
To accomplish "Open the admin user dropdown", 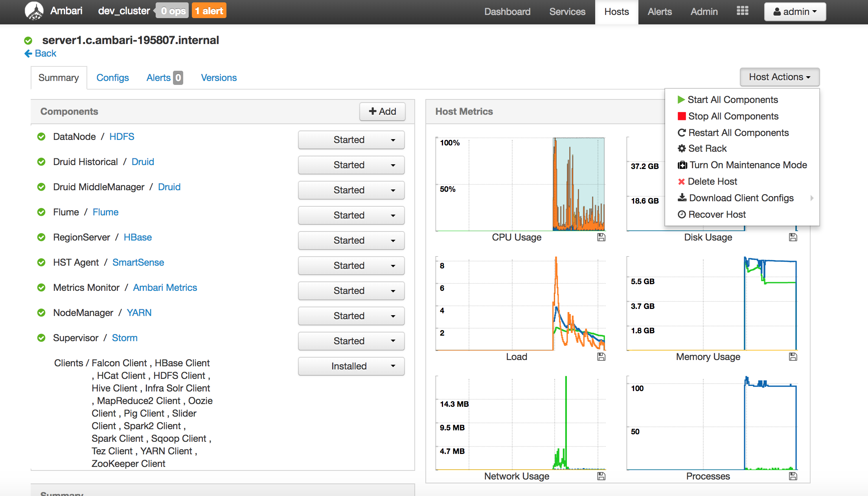I will 795,12.
